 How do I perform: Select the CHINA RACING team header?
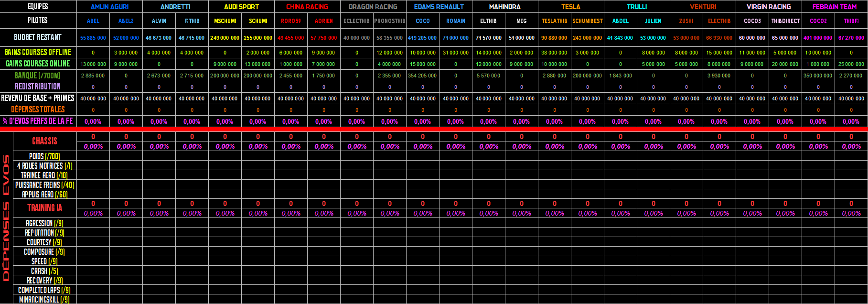(x=307, y=7)
